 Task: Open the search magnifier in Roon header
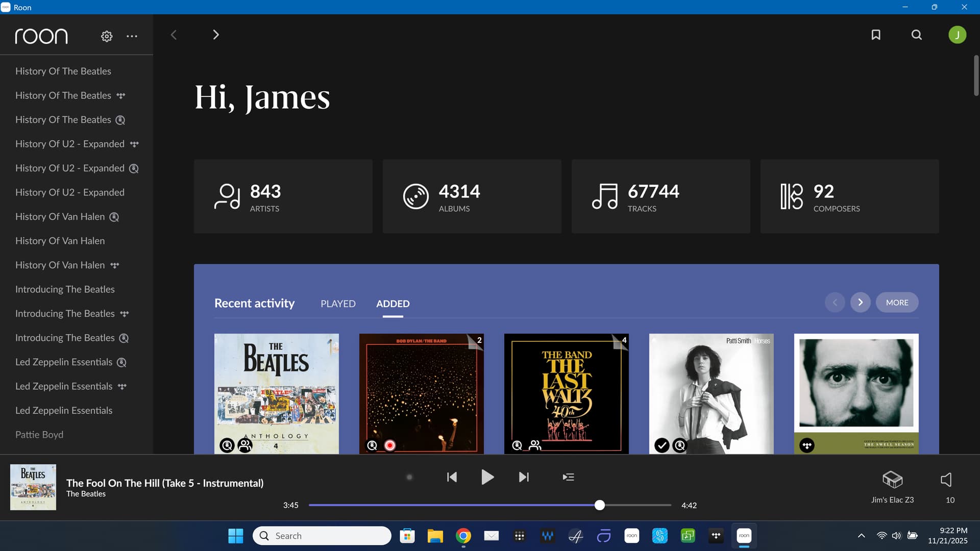coord(917,35)
